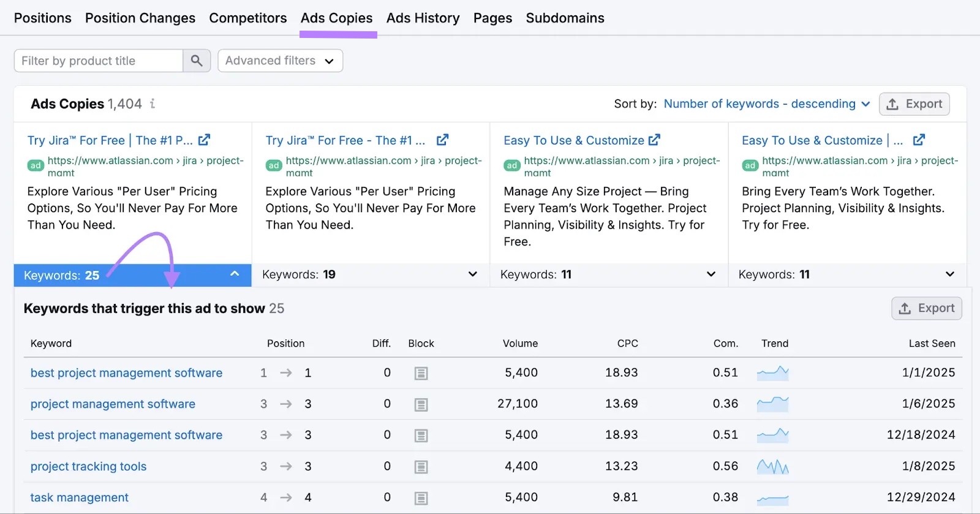Open external link icon of second ad
The image size is (980, 514).
pos(442,140)
